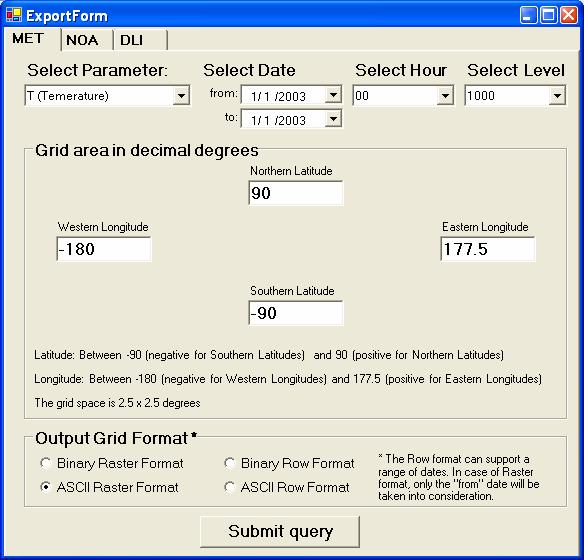Click the ExportForm title bar app icon

(x=14, y=15)
